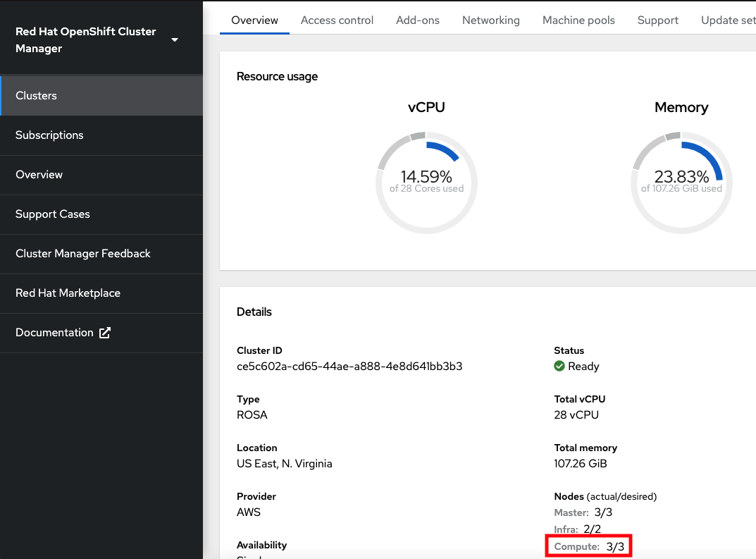This screenshot has width=756, height=559.
Task: Open Subscriptions from the sidebar
Action: coord(49,135)
